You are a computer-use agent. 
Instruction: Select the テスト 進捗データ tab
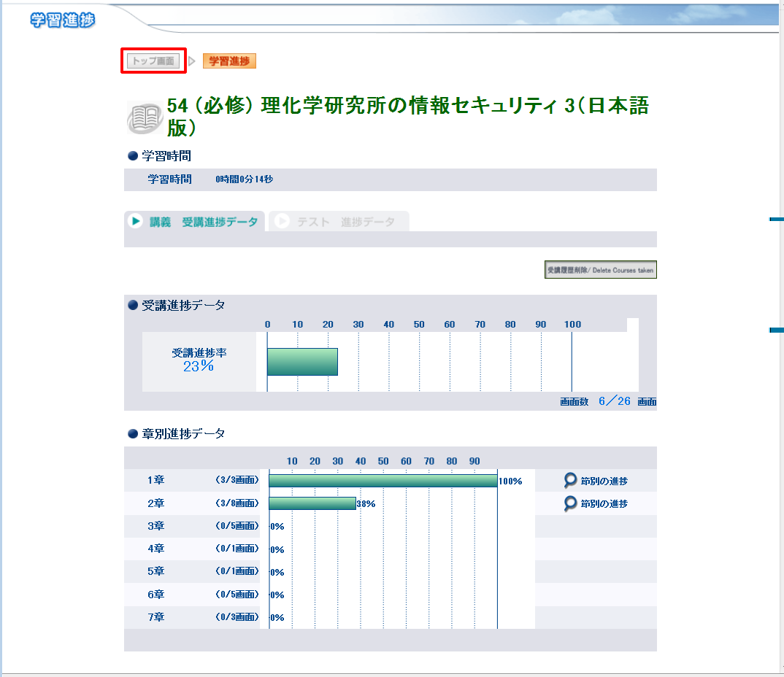pyautogui.click(x=339, y=221)
